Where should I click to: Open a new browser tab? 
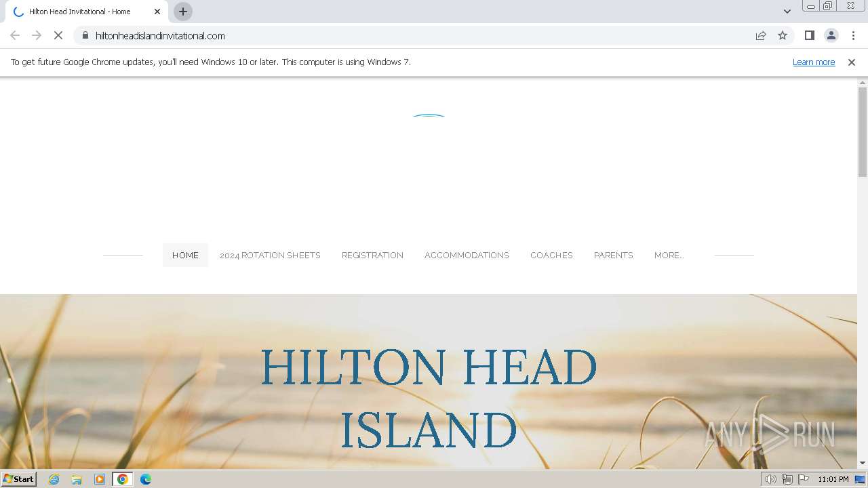point(183,12)
